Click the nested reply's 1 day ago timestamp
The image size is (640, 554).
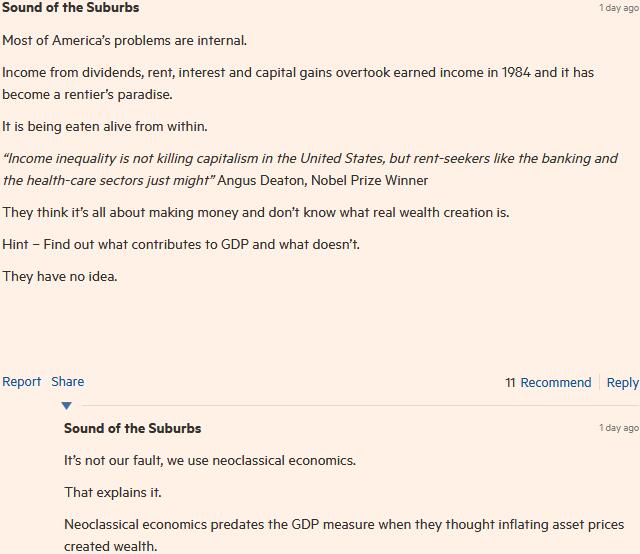[618, 428]
